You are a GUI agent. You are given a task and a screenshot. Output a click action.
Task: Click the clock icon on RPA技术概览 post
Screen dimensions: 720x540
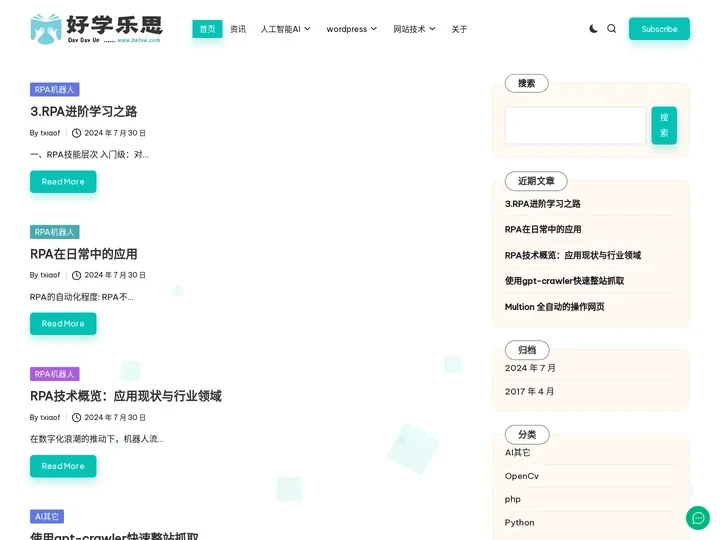point(77,417)
